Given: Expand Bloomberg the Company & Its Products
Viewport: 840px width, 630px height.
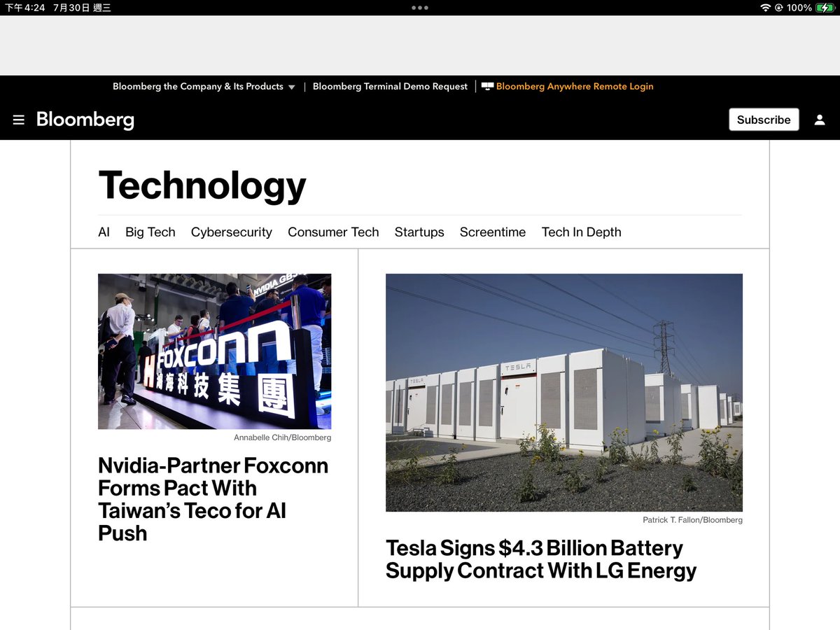Looking at the screenshot, I should click(x=204, y=87).
